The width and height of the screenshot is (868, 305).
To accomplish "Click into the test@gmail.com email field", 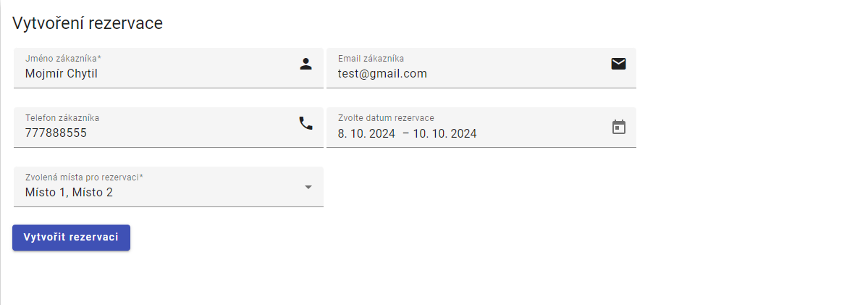I will [x=382, y=73].
